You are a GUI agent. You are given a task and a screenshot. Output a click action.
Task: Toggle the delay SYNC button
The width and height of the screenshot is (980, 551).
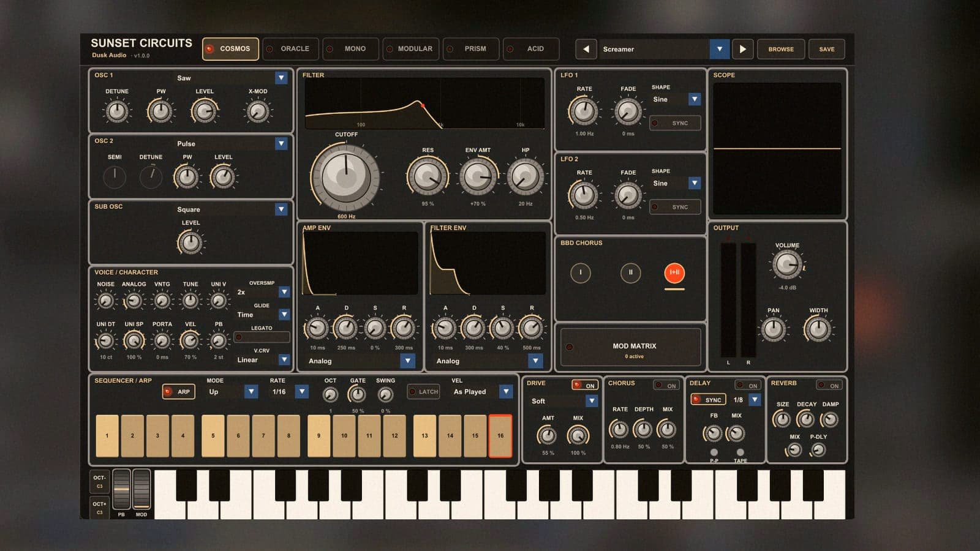[708, 400]
